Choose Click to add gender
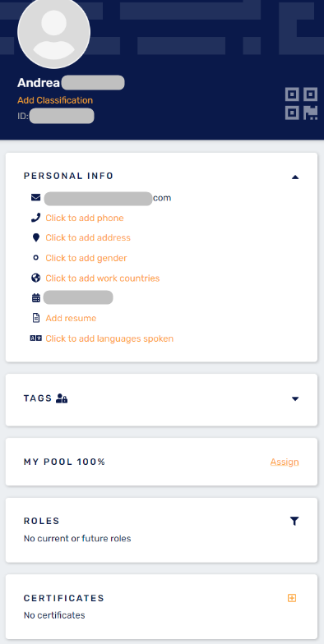The image size is (324, 644). click(86, 258)
